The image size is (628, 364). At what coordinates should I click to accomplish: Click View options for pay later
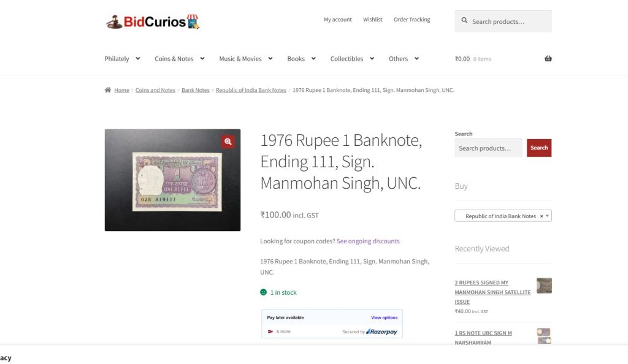point(384,317)
